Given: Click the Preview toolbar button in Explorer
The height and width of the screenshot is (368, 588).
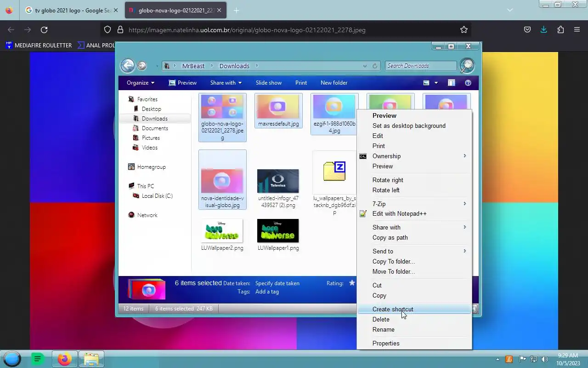Looking at the screenshot, I should (182, 83).
